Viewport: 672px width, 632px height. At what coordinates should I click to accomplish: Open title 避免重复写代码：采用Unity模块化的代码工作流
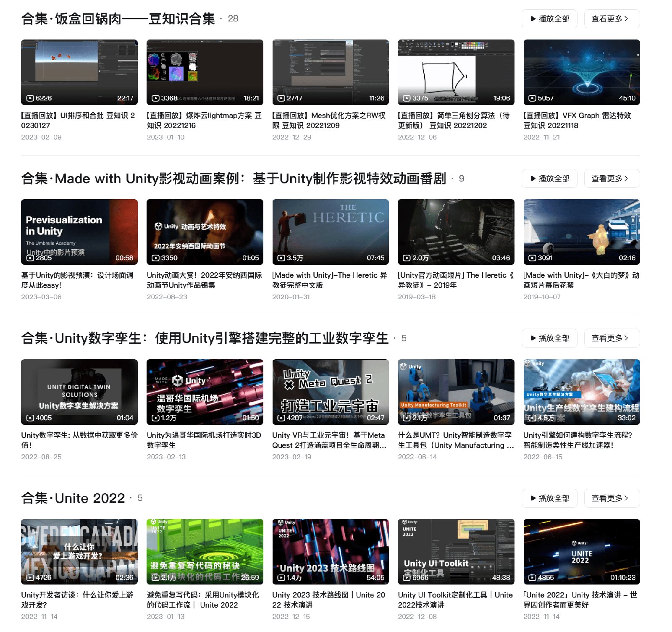[x=203, y=600]
